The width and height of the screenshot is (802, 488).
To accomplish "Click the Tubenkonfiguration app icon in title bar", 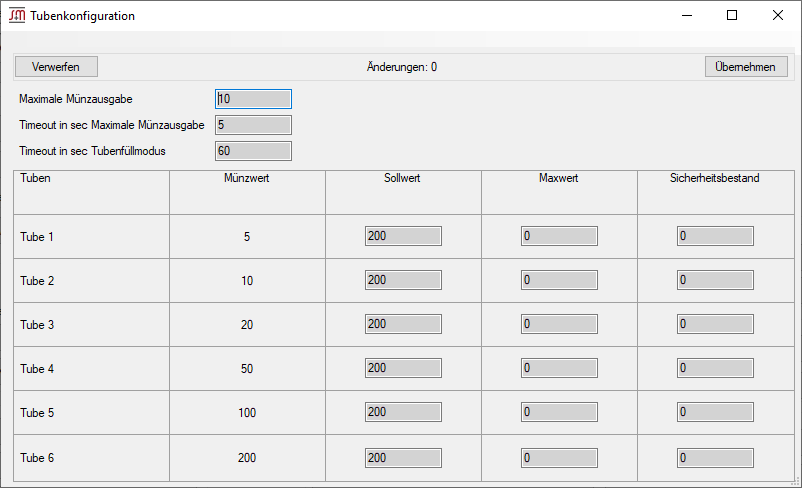I will coord(17,16).
